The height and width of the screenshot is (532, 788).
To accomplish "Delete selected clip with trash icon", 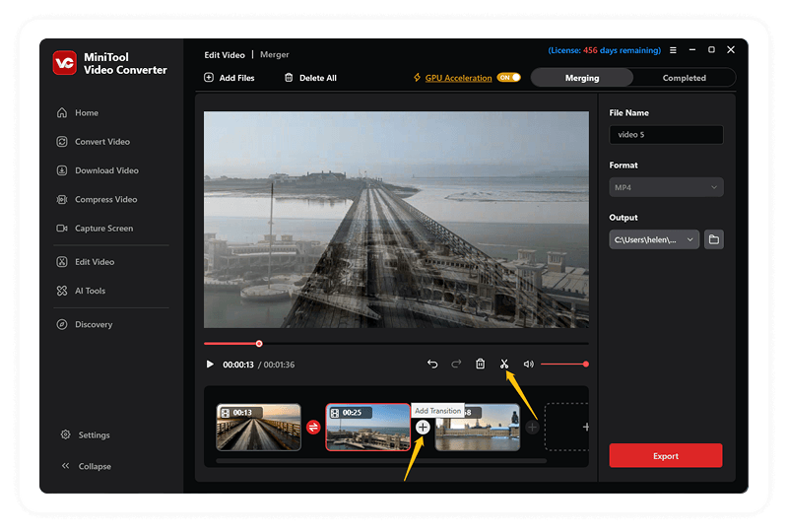I will click(x=481, y=364).
